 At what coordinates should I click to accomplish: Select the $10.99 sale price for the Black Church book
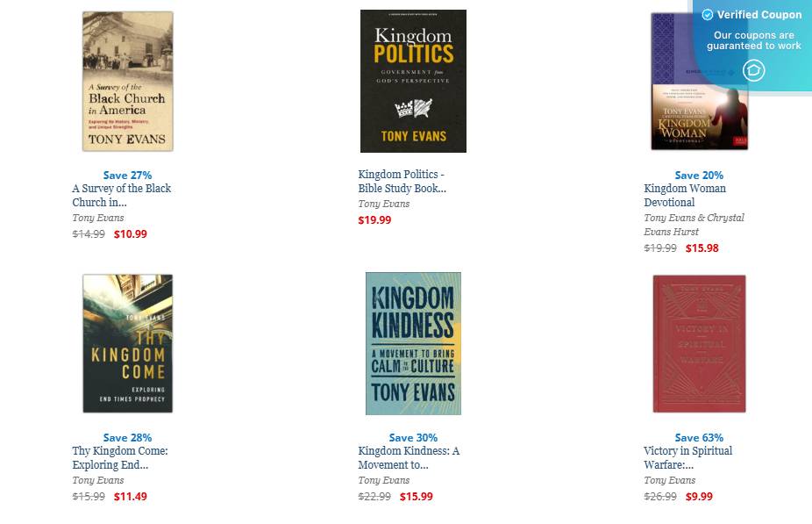pyautogui.click(x=131, y=233)
